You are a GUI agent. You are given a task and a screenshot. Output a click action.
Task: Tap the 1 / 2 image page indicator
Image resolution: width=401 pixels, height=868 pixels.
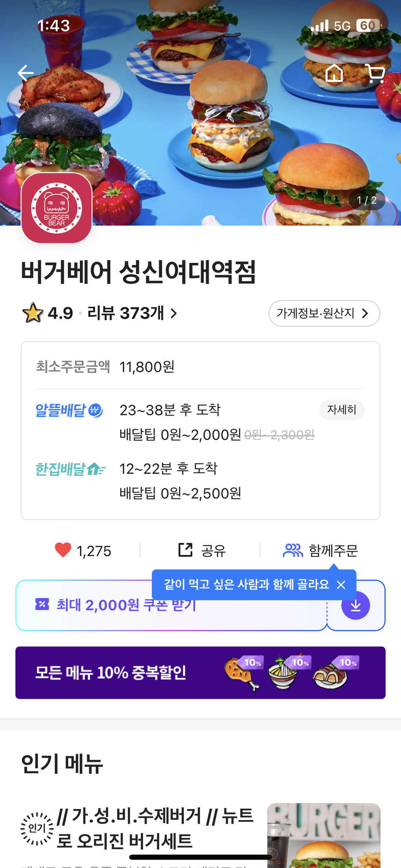click(367, 200)
